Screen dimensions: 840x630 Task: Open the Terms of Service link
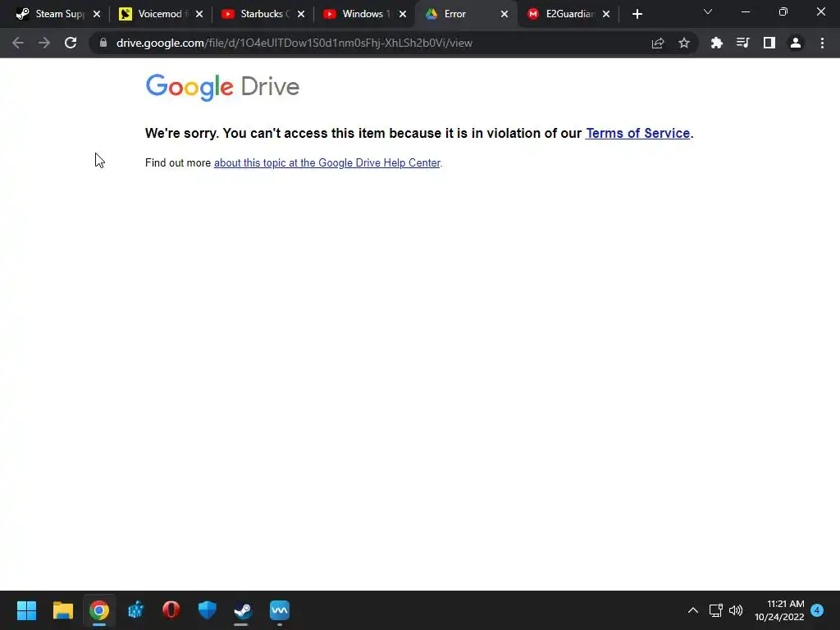pyautogui.click(x=637, y=134)
